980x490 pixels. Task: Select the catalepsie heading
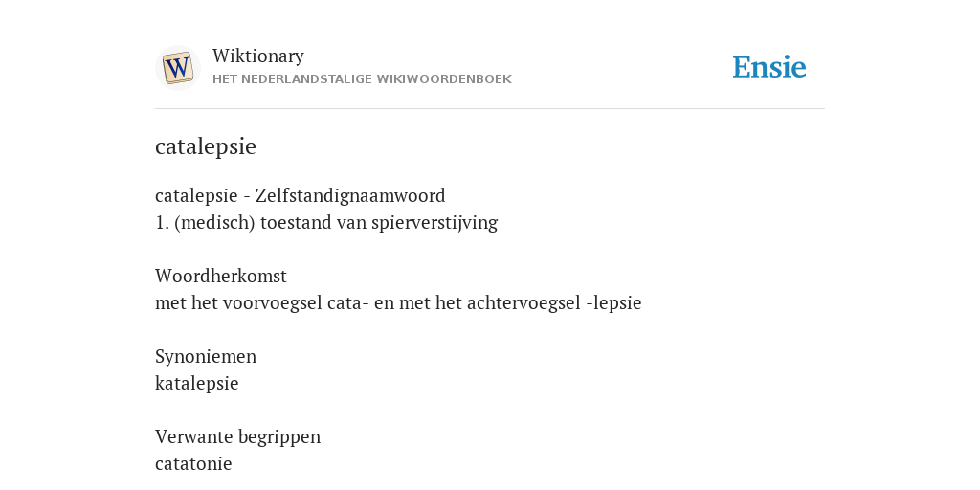point(206,146)
